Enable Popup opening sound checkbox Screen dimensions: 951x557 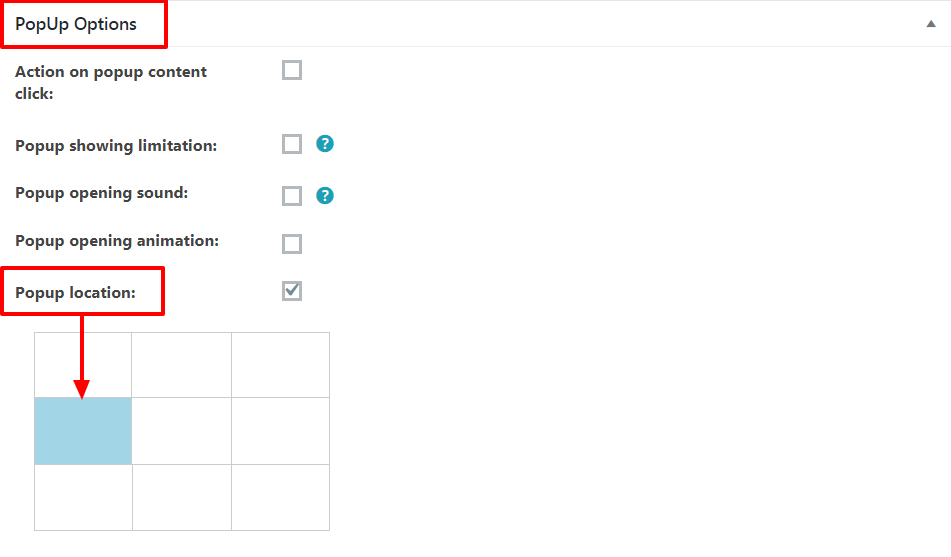click(292, 196)
